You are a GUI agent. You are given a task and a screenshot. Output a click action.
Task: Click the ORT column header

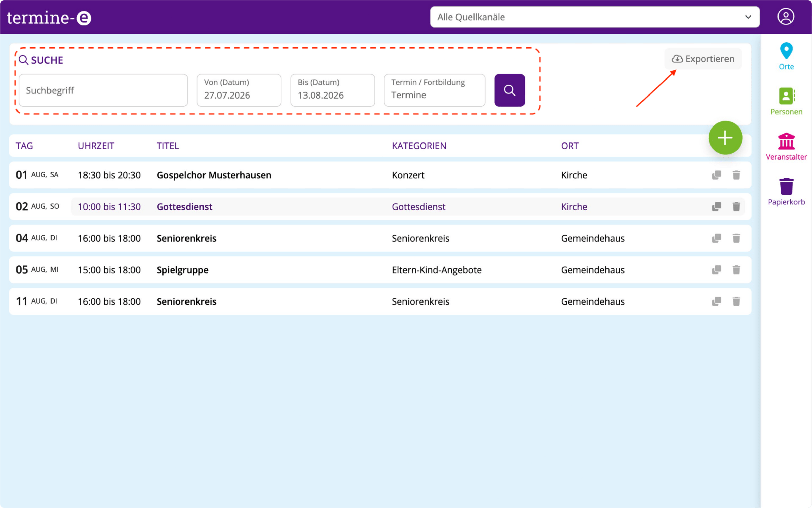pos(570,146)
